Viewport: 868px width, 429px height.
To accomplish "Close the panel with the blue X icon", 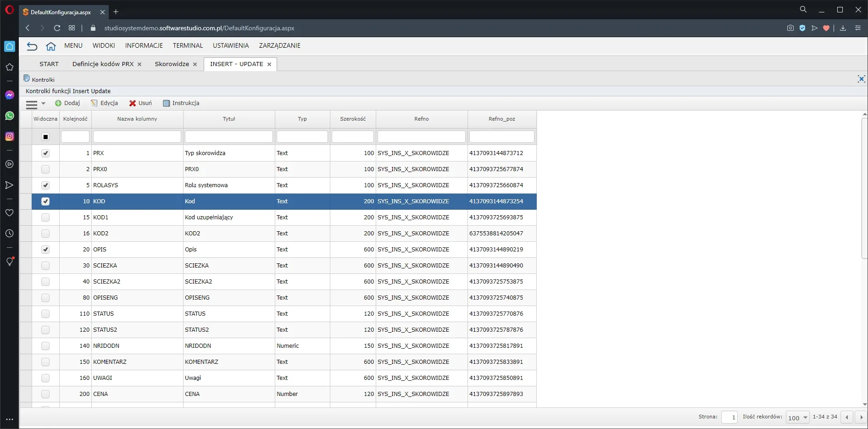I will [x=861, y=79].
